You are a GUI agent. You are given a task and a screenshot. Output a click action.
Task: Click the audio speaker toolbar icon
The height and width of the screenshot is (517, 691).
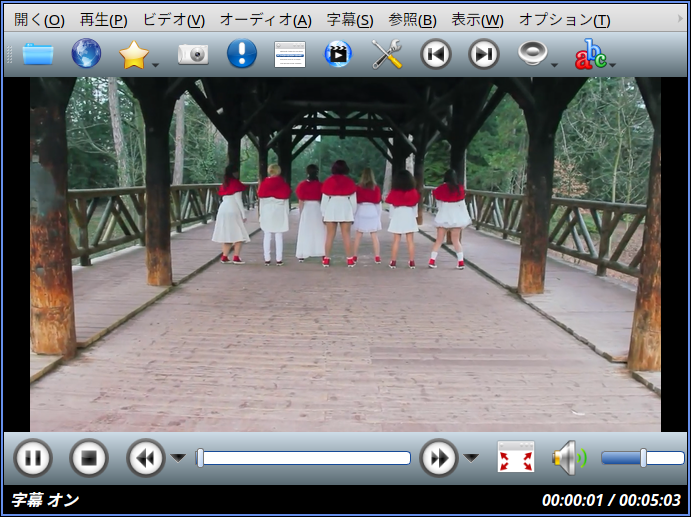click(x=532, y=53)
